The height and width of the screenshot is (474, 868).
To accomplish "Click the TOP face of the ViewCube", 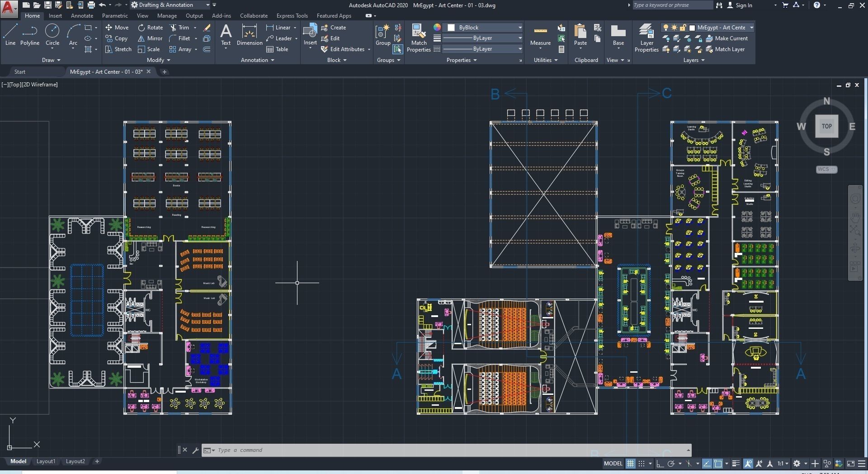I will (x=826, y=126).
